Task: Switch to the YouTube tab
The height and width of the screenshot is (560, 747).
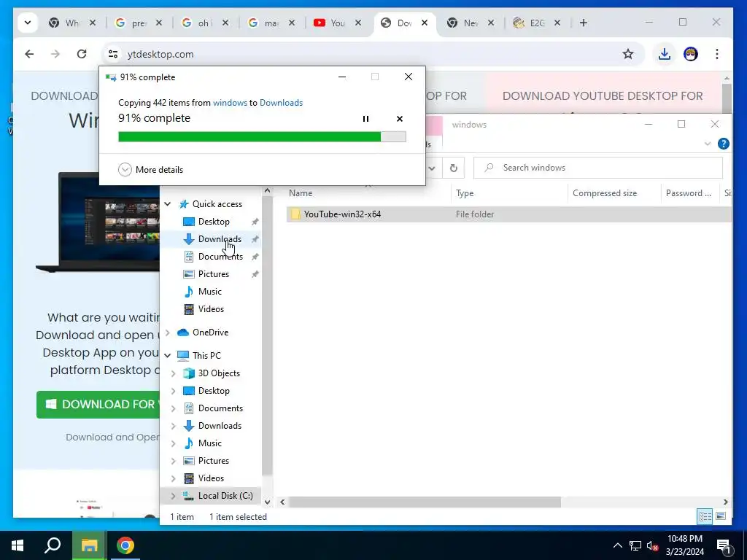Action: (332, 23)
